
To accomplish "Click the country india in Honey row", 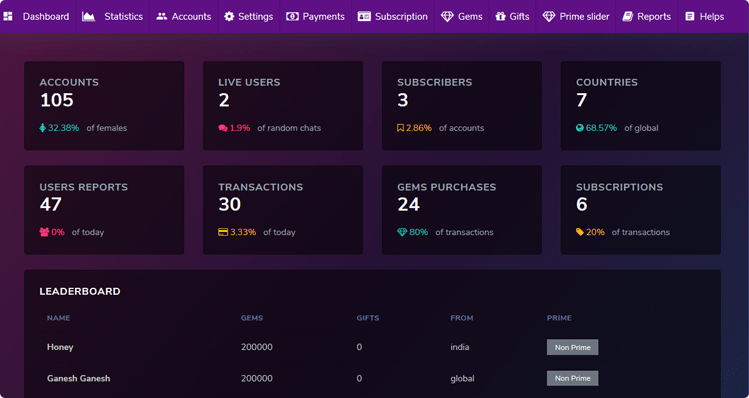I will 460,347.
